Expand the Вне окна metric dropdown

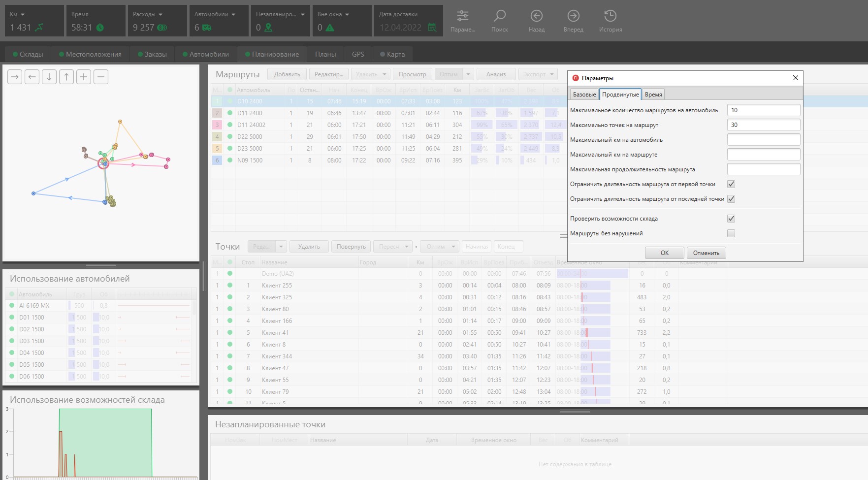click(x=347, y=15)
